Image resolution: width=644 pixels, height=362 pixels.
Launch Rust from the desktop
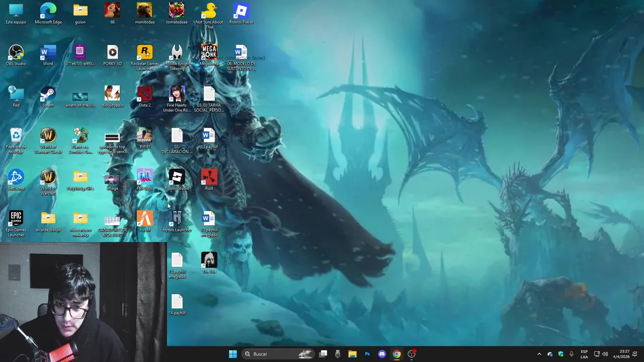tap(209, 180)
